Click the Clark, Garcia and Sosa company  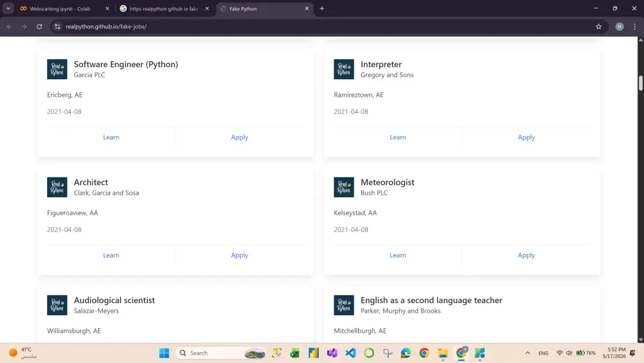(106, 193)
